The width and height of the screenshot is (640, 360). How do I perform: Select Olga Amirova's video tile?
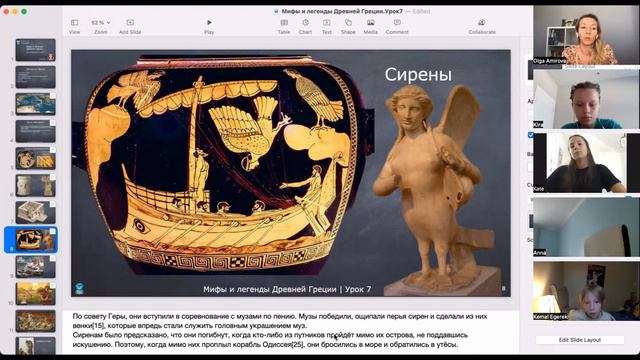point(586,35)
